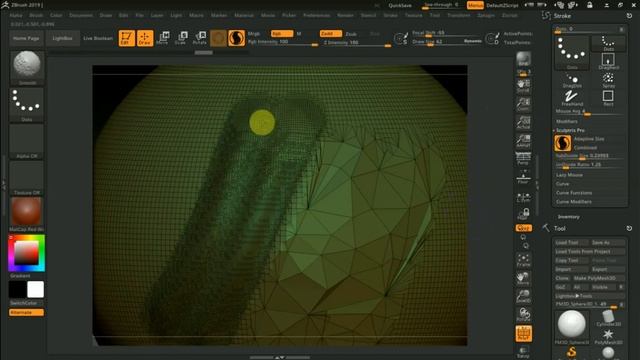Select the Spray stroke type
The height and width of the screenshot is (360, 640).
pyautogui.click(x=608, y=80)
